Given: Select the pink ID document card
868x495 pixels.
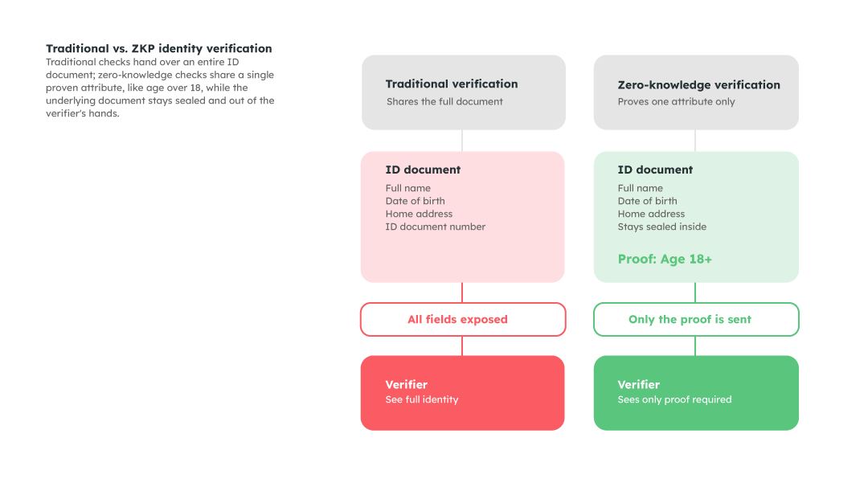Looking at the screenshot, I should [462, 217].
